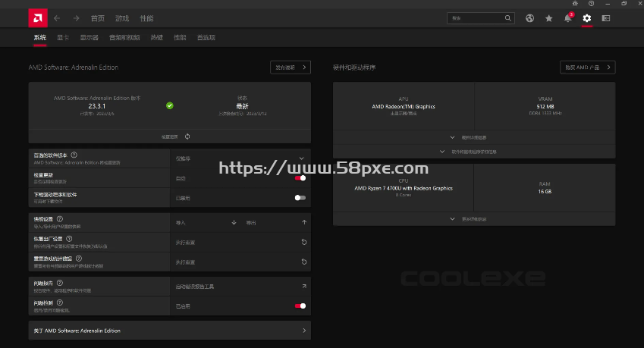The image size is (644, 348).
Task: Open notifications bell icon
Action: click(x=568, y=18)
